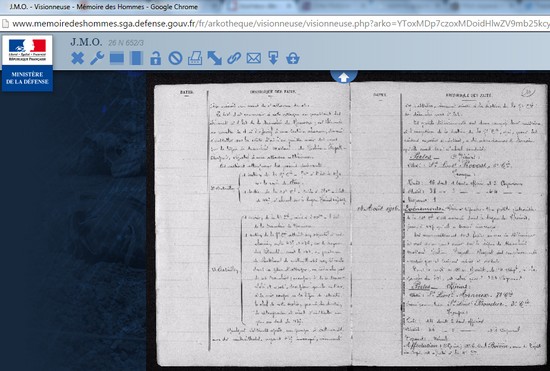Select the landscape fit-width view icon

point(116,58)
